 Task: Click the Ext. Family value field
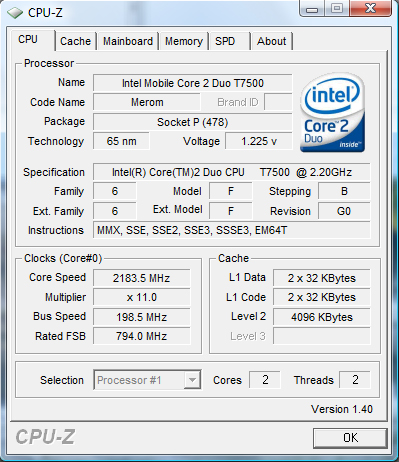(115, 211)
